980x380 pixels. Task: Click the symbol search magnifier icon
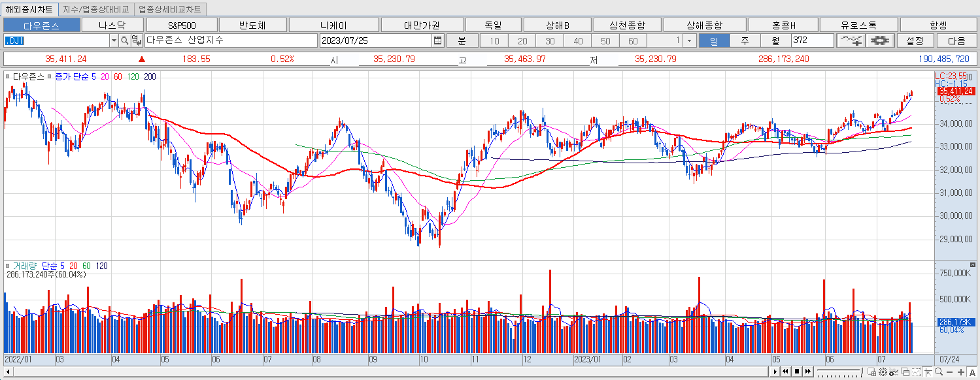tap(124, 40)
